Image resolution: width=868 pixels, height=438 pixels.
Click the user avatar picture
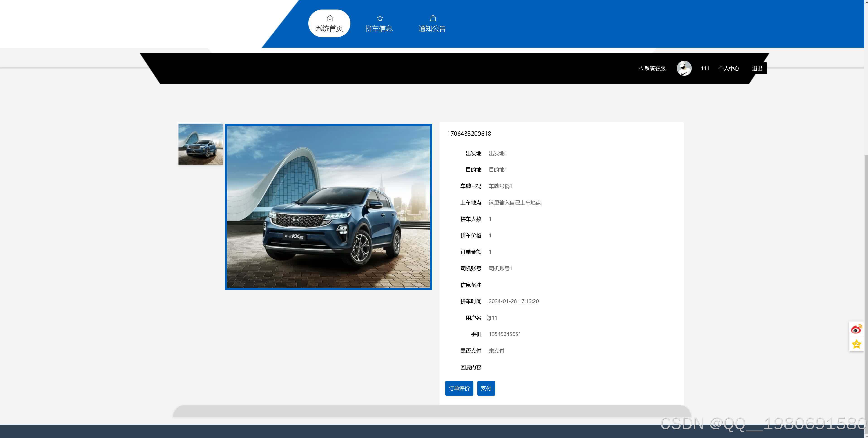tap(684, 68)
